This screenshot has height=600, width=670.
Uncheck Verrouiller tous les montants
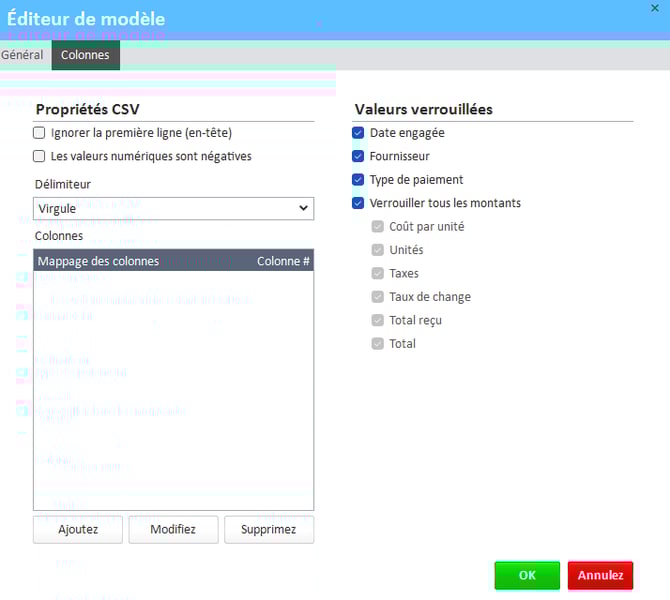point(359,203)
